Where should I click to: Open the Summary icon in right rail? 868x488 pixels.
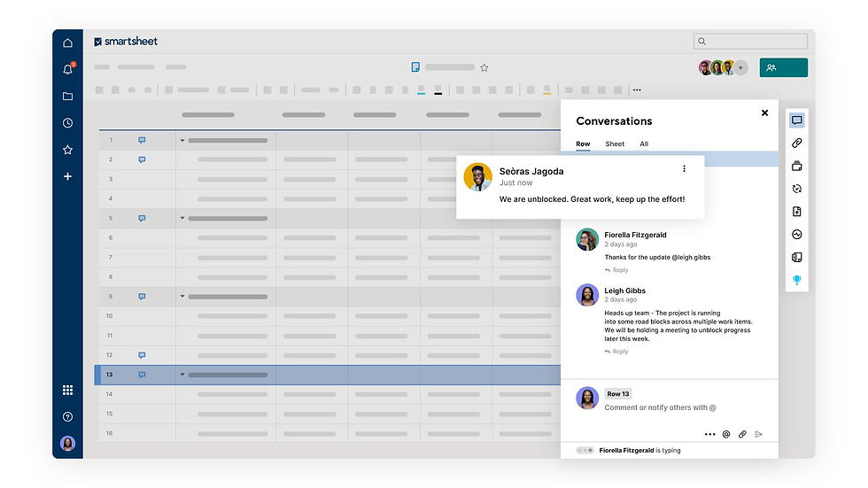coord(796,257)
